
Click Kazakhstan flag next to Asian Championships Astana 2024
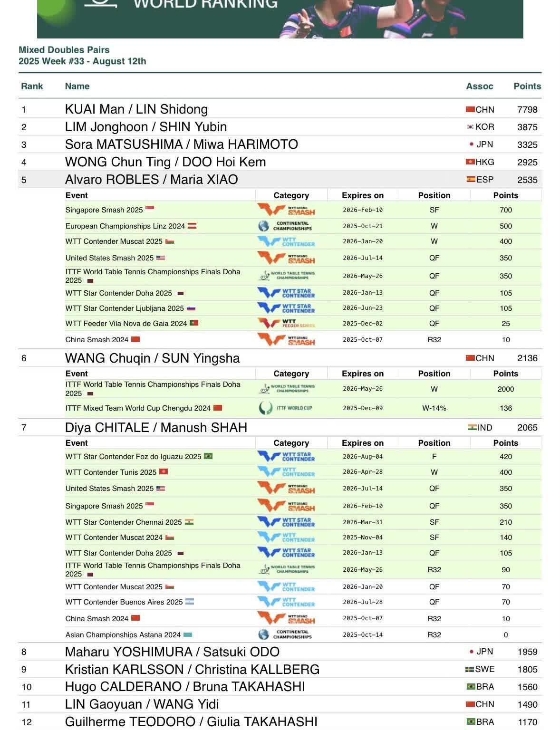point(188,634)
